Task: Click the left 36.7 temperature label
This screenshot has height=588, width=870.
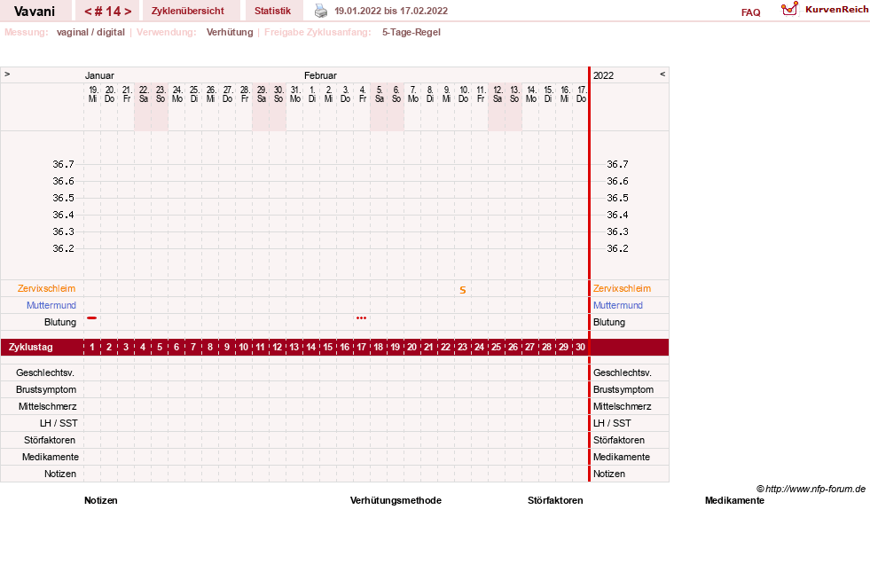Action: click(x=63, y=164)
